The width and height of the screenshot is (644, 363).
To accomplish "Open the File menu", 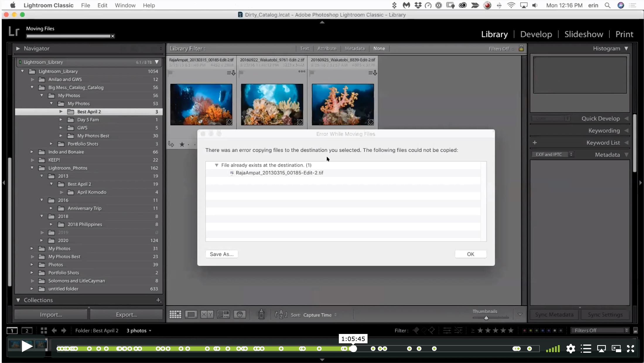I will [x=86, y=5].
